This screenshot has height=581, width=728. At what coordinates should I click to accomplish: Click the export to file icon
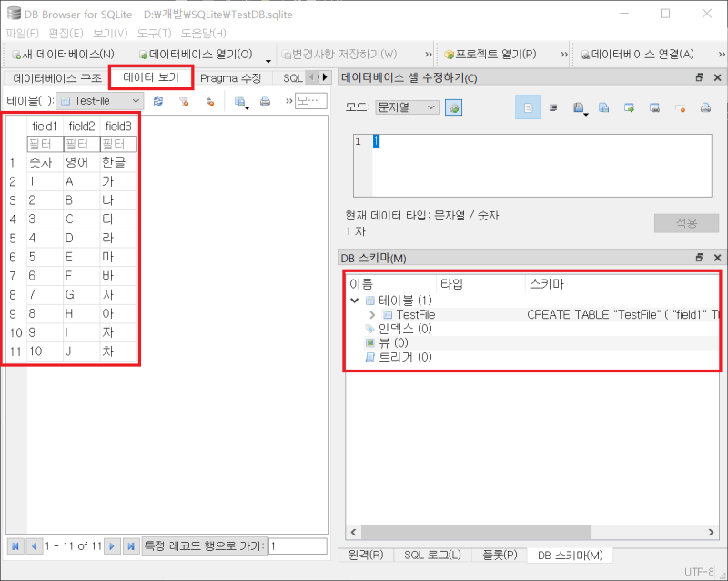[x=654, y=107]
